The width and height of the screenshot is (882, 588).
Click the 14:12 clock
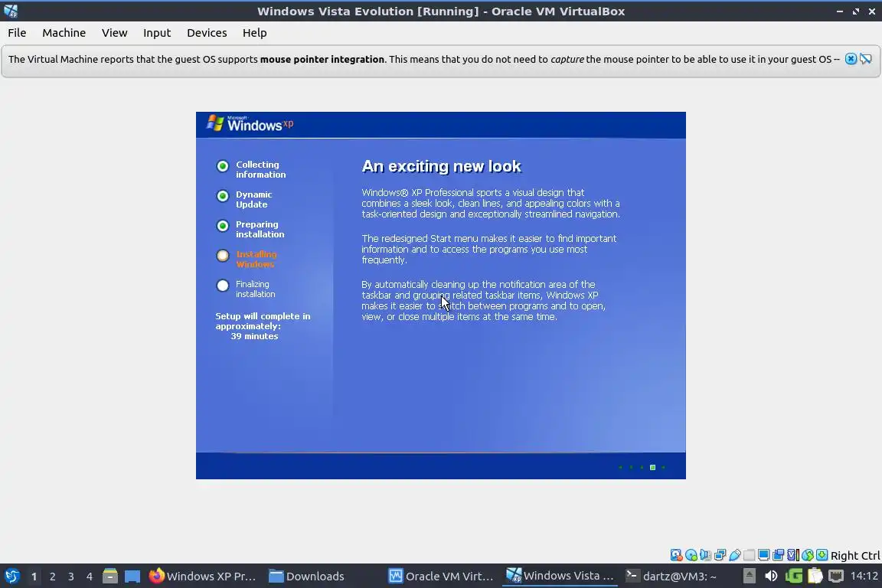tap(864, 577)
